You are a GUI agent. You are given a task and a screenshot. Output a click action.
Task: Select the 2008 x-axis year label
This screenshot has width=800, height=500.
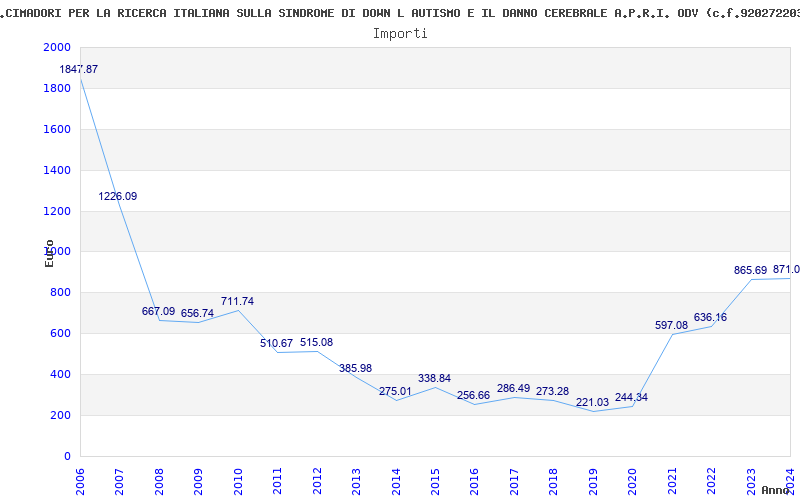tap(159, 482)
